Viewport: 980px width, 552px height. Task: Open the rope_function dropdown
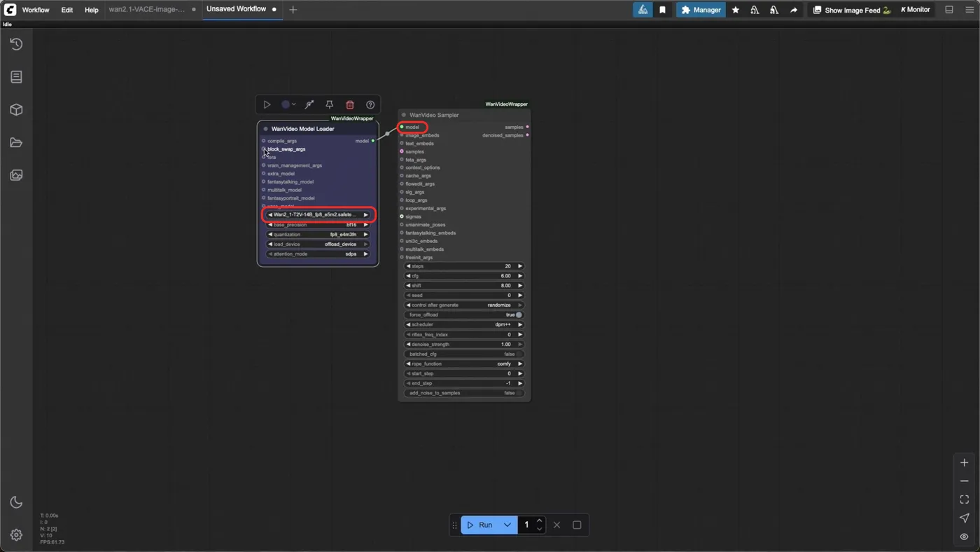(464, 364)
